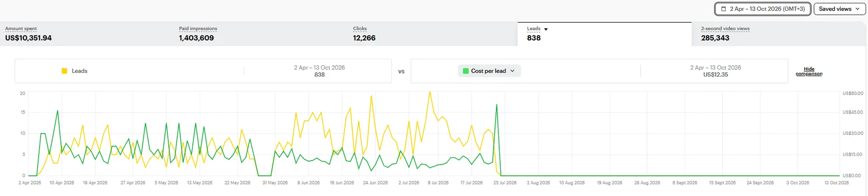
Task: Click the yellow Leads legend swatch
Action: [64, 71]
